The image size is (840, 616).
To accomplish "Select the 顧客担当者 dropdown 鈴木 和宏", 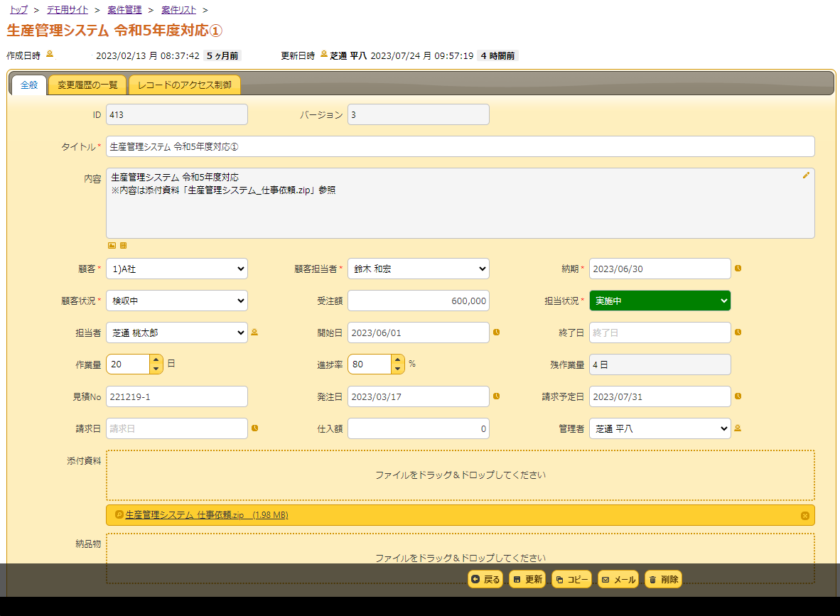I will (x=418, y=269).
